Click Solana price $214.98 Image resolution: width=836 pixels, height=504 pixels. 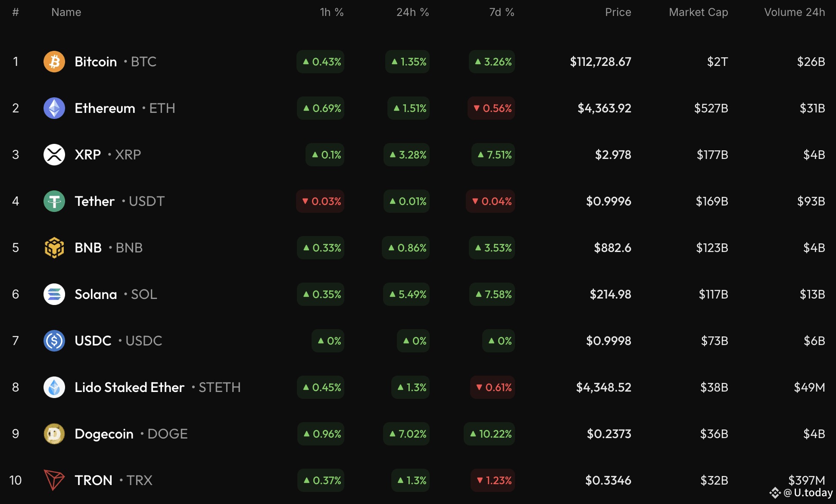[610, 294]
